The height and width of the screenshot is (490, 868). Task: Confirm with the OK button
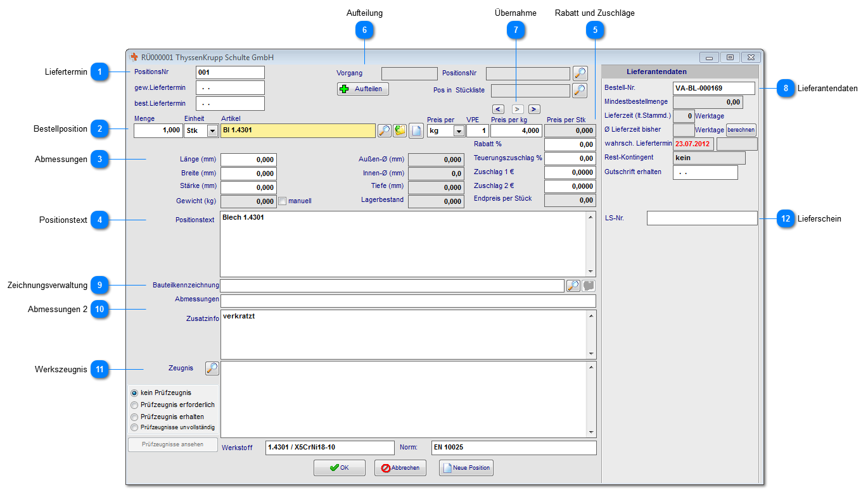tap(340, 468)
